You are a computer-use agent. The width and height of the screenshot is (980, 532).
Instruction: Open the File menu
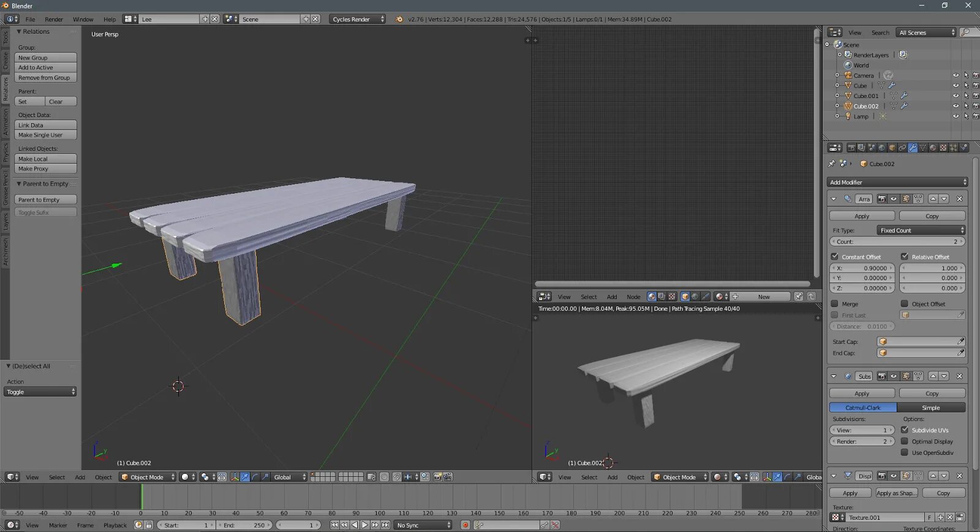(30, 19)
